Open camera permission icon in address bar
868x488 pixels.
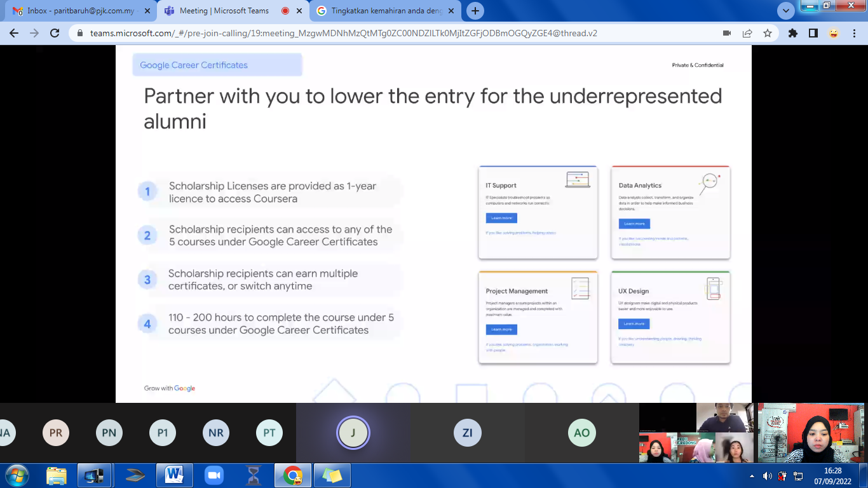(727, 33)
